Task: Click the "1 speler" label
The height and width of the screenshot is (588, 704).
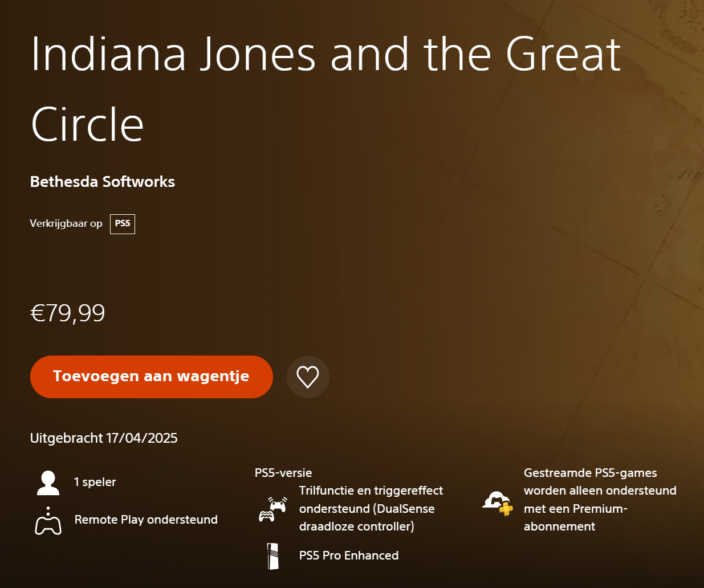Action: pyautogui.click(x=95, y=482)
